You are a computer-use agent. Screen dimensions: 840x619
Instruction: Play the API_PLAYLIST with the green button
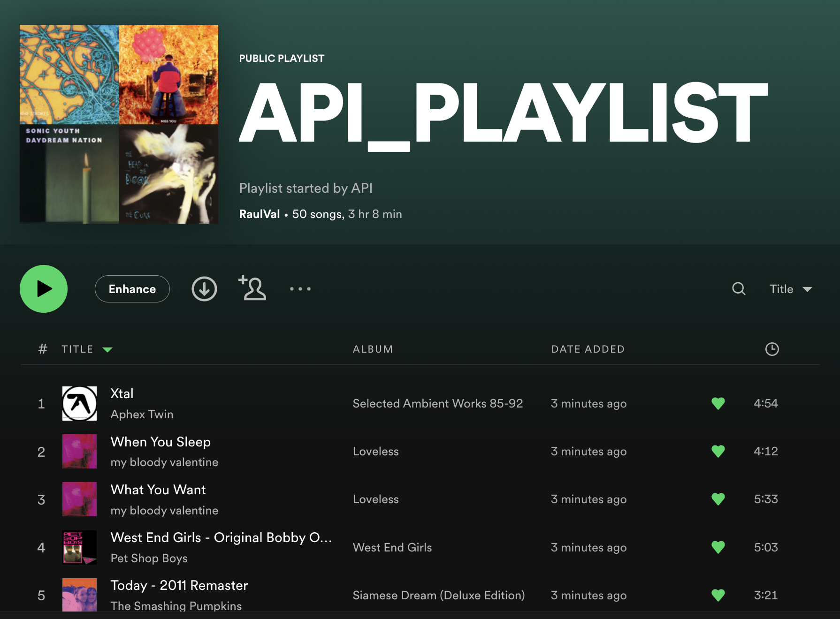pos(44,289)
